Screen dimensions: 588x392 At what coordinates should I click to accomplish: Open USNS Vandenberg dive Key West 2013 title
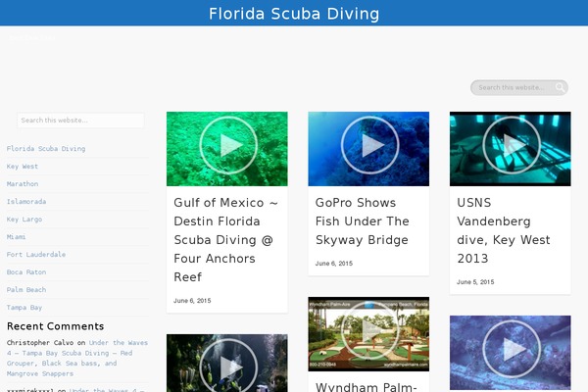[x=504, y=230]
